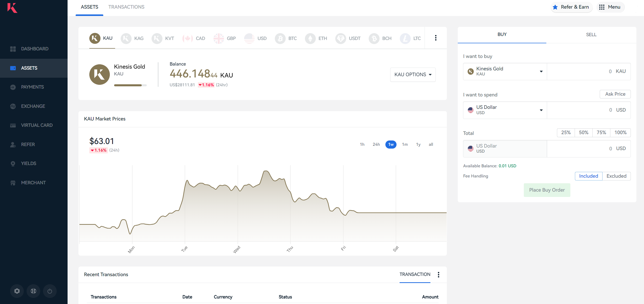
Task: Set total to 25%
Action: tap(566, 133)
